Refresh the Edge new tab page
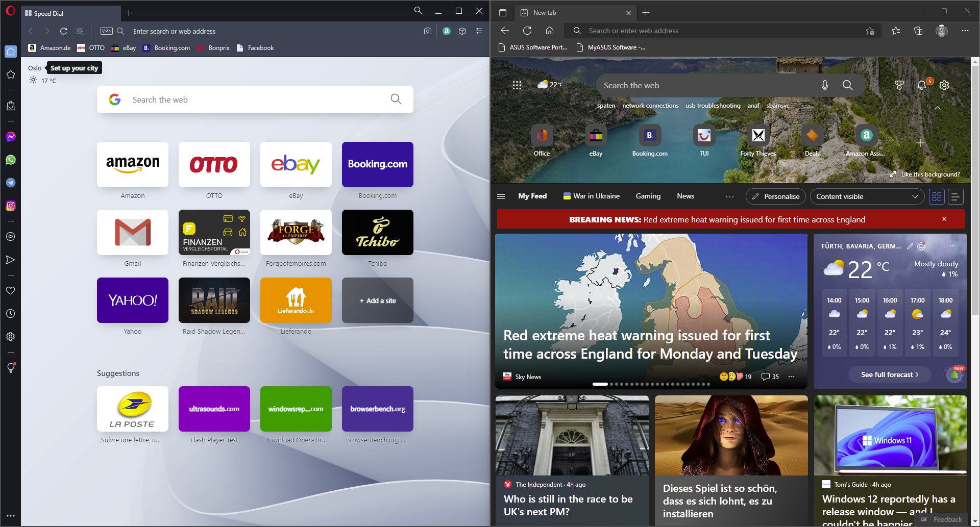The width and height of the screenshot is (980, 527). tap(527, 31)
